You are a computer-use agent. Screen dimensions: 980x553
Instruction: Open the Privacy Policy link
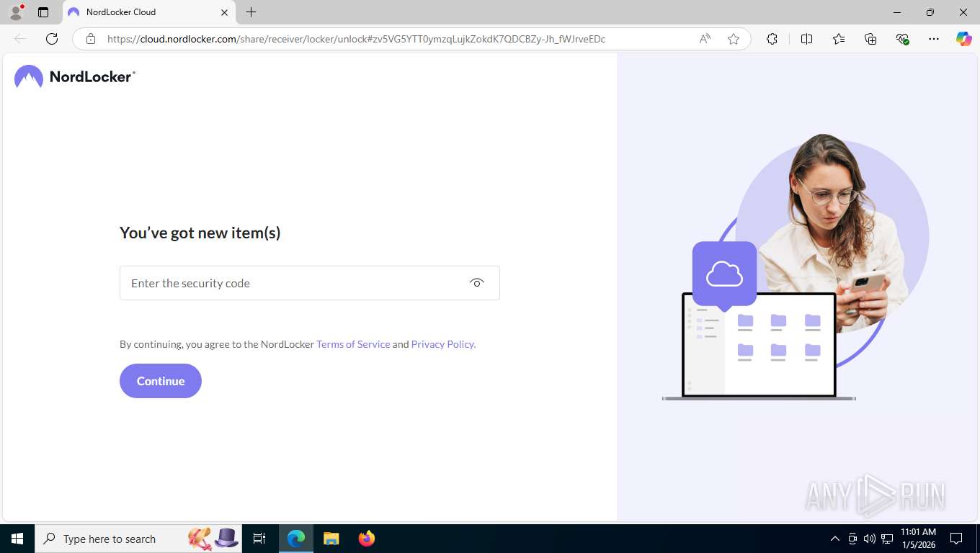443,344
